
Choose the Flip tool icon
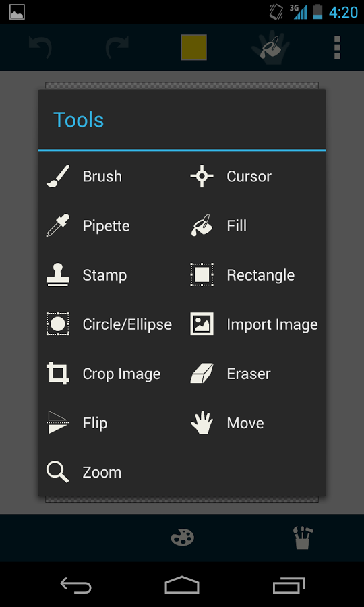coord(58,423)
